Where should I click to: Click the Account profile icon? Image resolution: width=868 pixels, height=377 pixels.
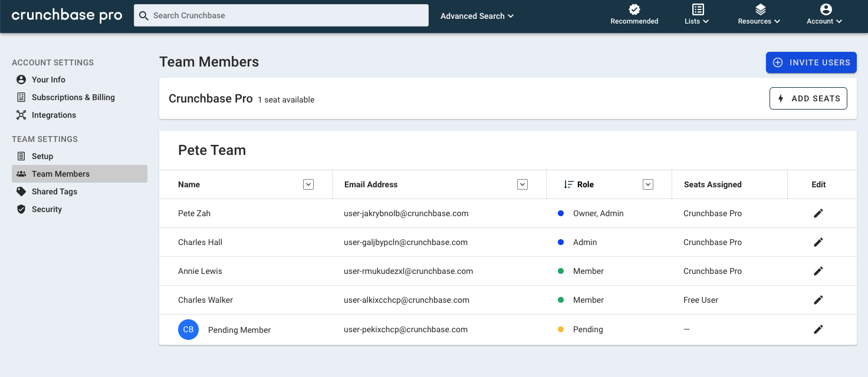826,9
